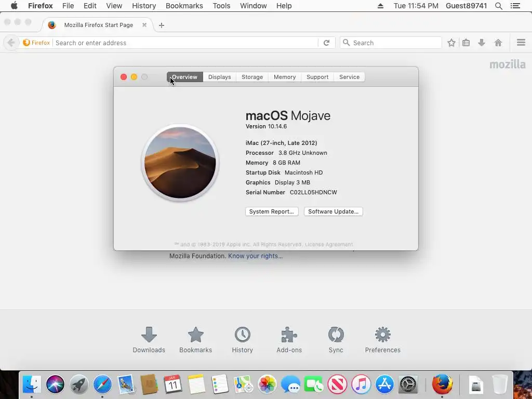Open a new tab with the plus button

point(162,25)
